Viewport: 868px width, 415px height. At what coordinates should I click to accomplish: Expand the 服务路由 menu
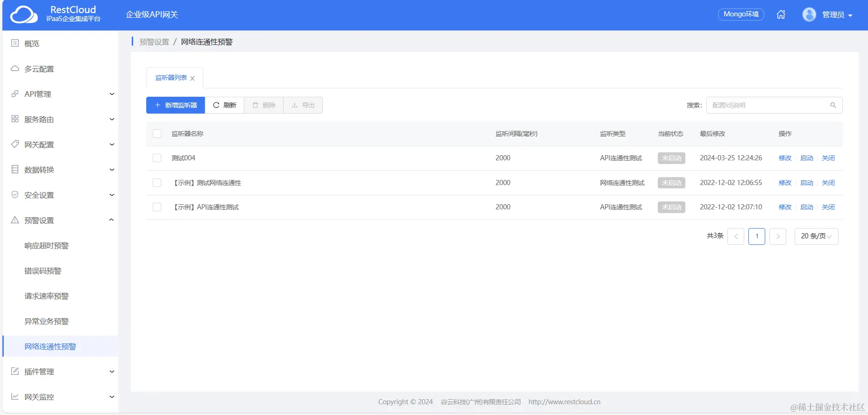coord(112,119)
